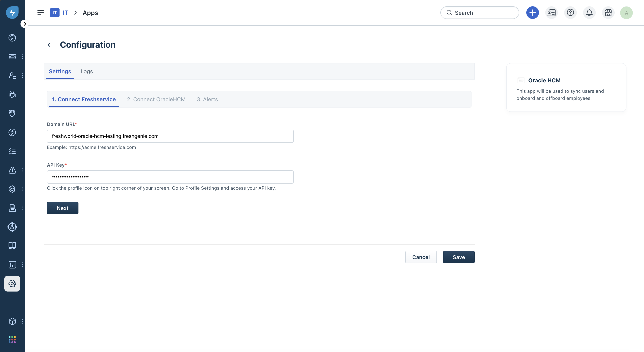Open the marketplace store icon in header

point(608,13)
